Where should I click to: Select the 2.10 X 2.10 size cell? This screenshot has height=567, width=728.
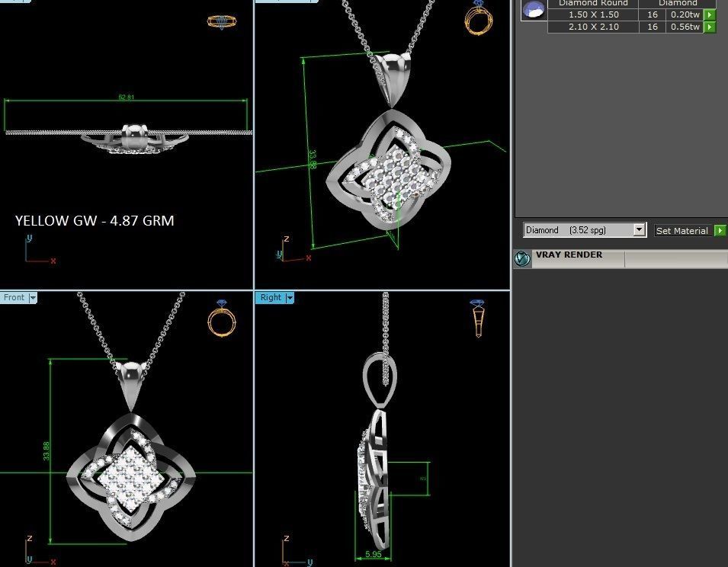593,27
